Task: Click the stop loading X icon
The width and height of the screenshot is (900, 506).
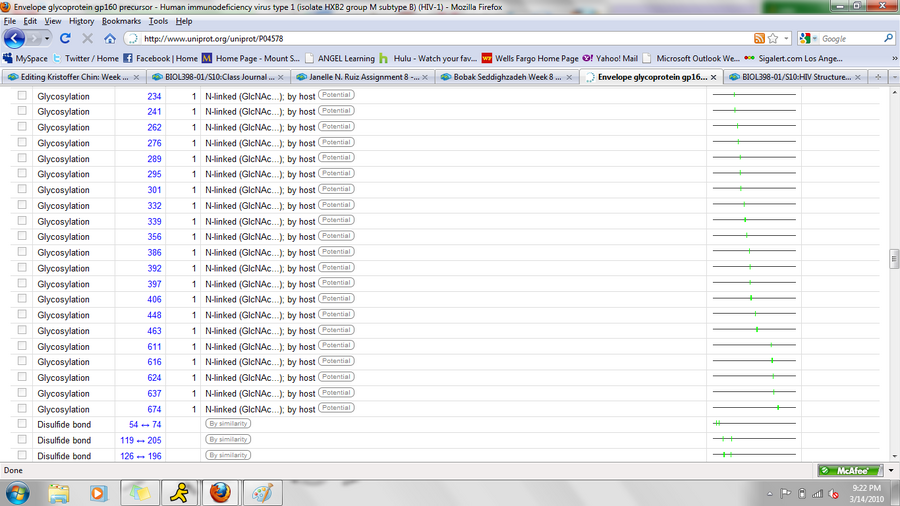Action: [87, 39]
